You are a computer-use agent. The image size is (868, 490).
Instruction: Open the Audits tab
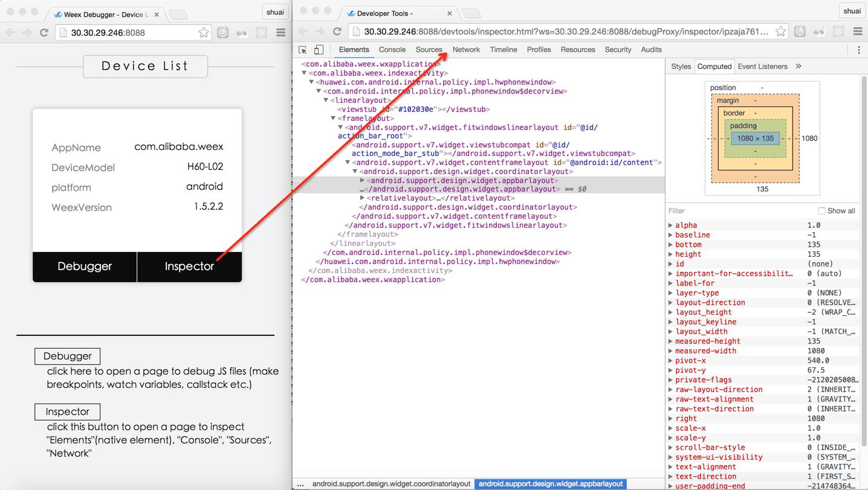point(651,50)
